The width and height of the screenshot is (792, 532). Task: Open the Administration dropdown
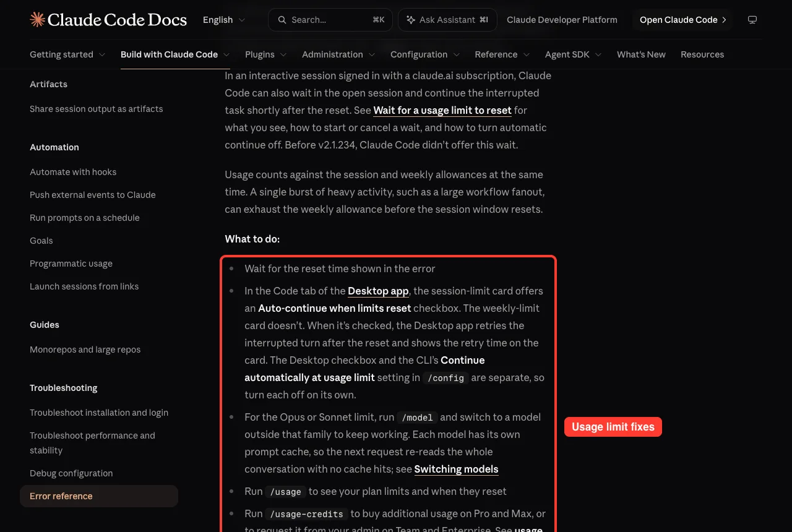338,54
